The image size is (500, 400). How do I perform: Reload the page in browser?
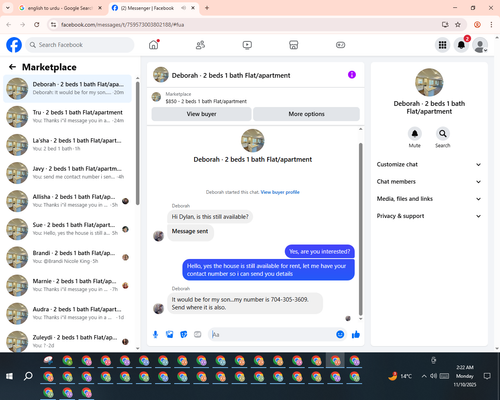click(x=37, y=24)
